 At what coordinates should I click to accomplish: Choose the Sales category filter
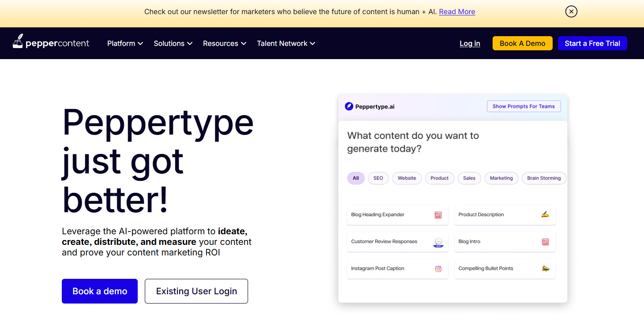pyautogui.click(x=469, y=178)
